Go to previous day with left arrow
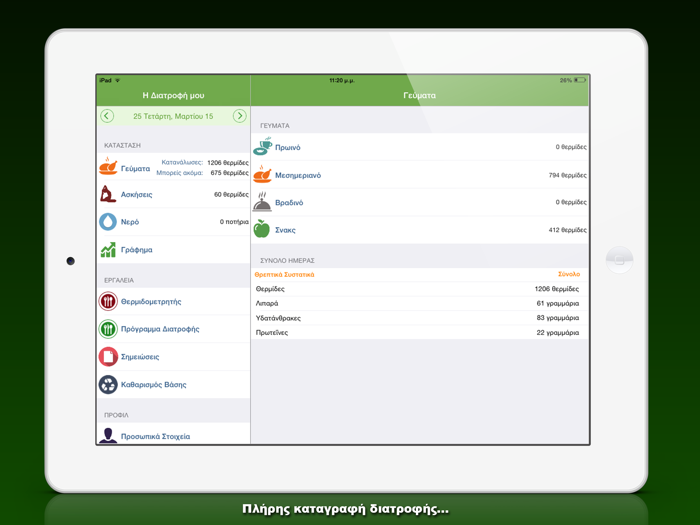This screenshot has height=525, width=700. tap(107, 116)
